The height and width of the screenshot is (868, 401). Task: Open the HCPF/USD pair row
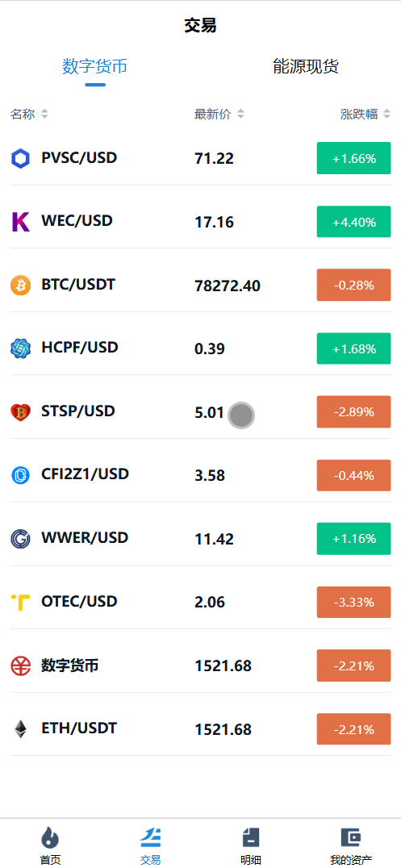pyautogui.click(x=200, y=348)
